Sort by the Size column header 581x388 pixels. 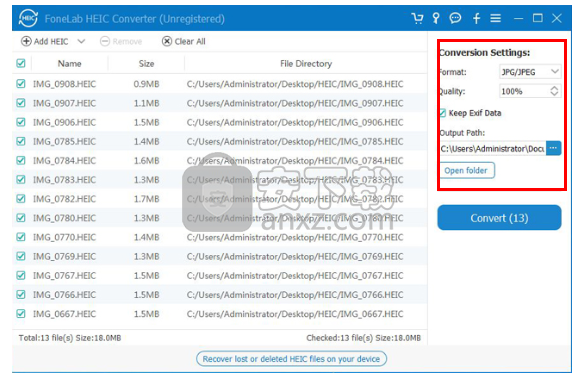(x=146, y=64)
